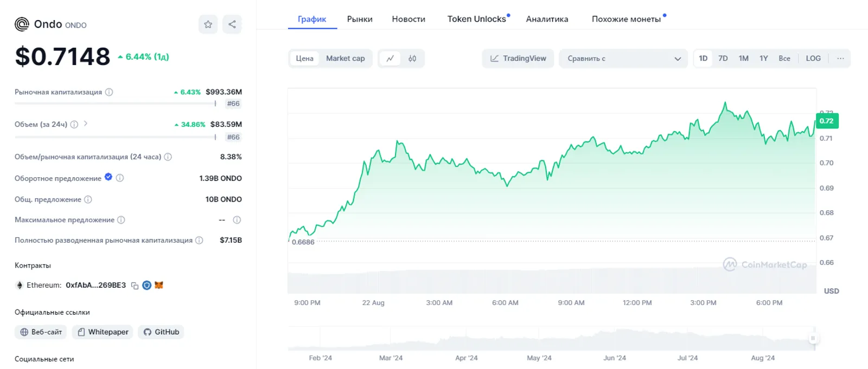Image resolution: width=868 pixels, height=369 pixels.
Task: Click the market cap rank progress bar
Action: [x=116, y=103]
